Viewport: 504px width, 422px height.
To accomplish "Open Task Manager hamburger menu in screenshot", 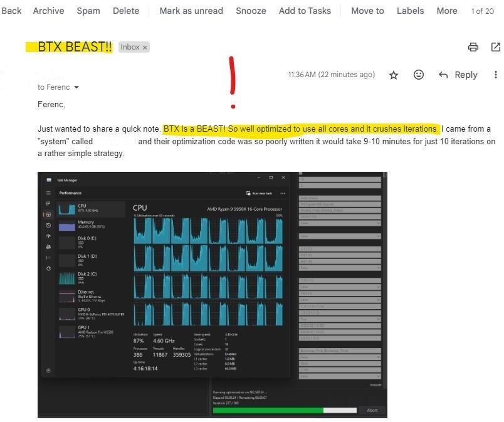I will click(x=48, y=193).
